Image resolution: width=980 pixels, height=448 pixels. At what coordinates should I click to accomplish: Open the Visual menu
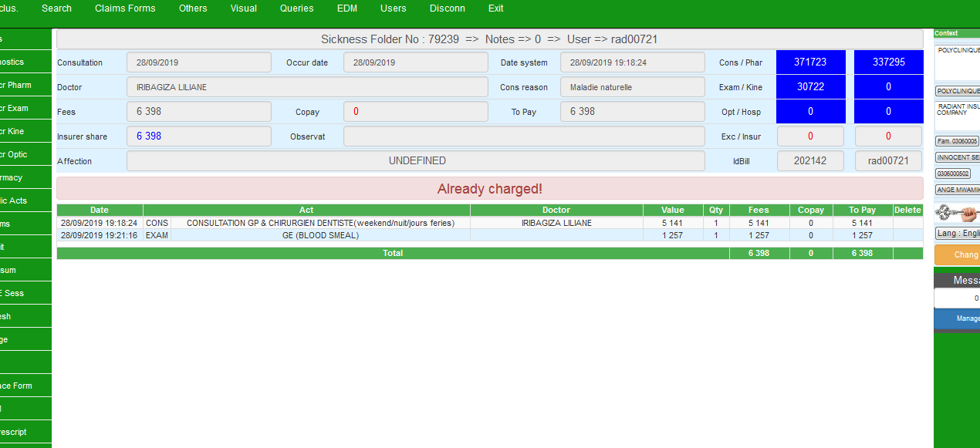[x=244, y=8]
